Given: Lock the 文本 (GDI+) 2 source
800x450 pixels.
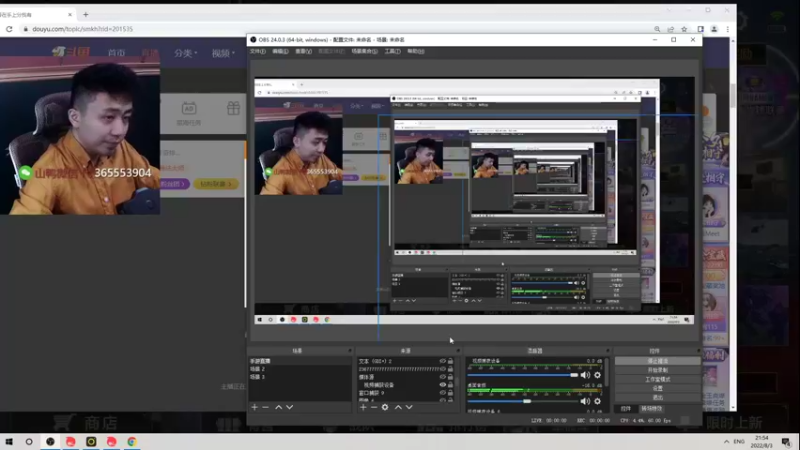Looking at the screenshot, I should [x=451, y=361].
